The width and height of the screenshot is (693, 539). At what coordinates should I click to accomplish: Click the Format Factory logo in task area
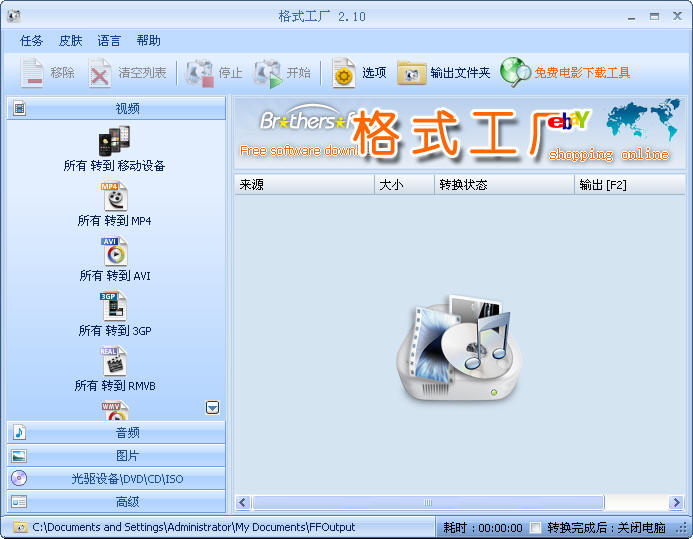click(460, 348)
